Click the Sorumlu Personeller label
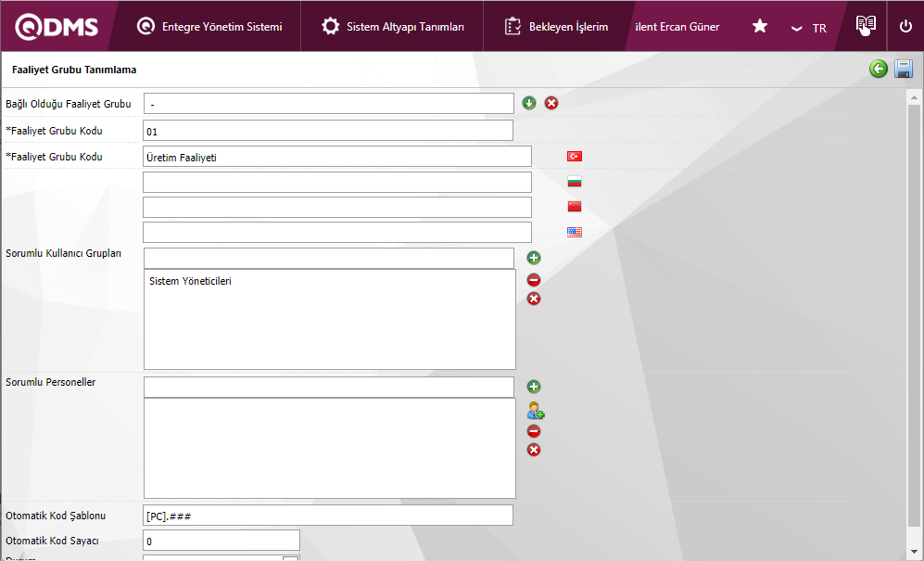Screen dimensions: 924x561 [51, 382]
